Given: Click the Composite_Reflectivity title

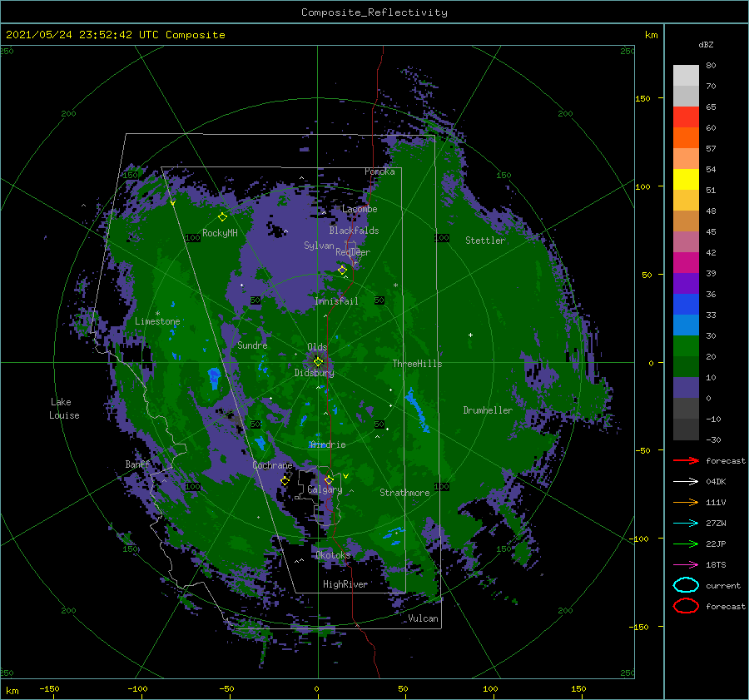Looking at the screenshot, I should pyautogui.click(x=374, y=12).
